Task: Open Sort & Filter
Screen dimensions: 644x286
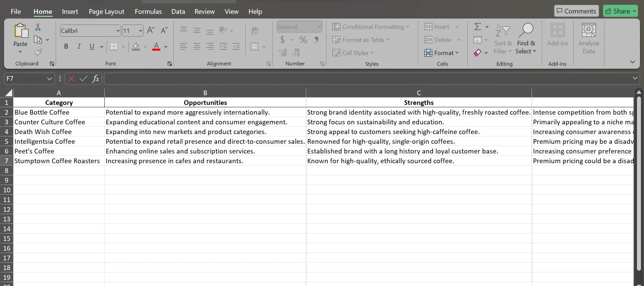Action: point(503,39)
